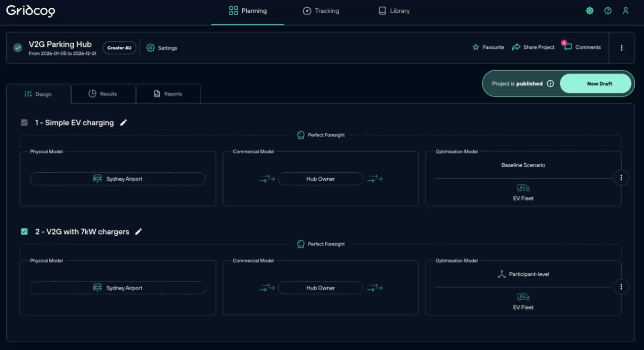644x350 pixels.
Task: Open the user profile icon
Action: (625, 11)
